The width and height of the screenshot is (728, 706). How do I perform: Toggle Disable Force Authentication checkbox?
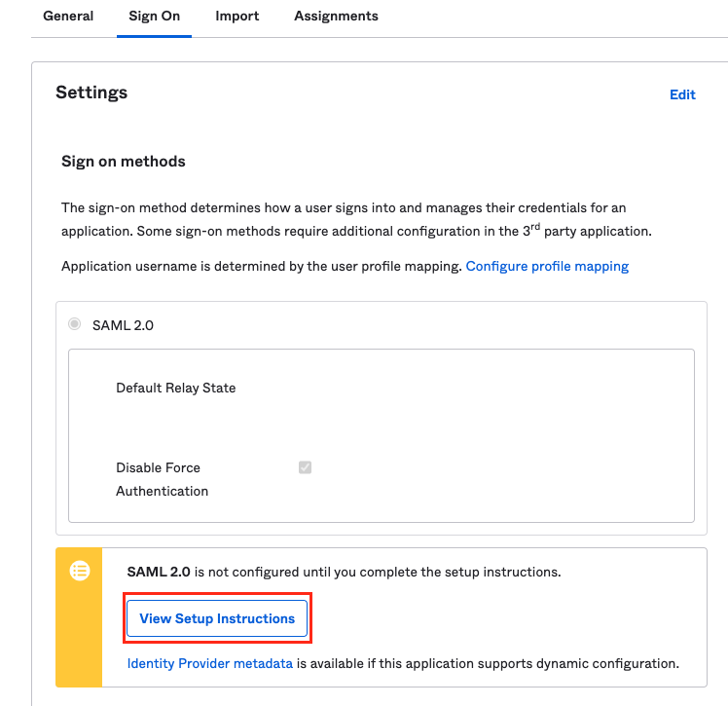(x=305, y=467)
